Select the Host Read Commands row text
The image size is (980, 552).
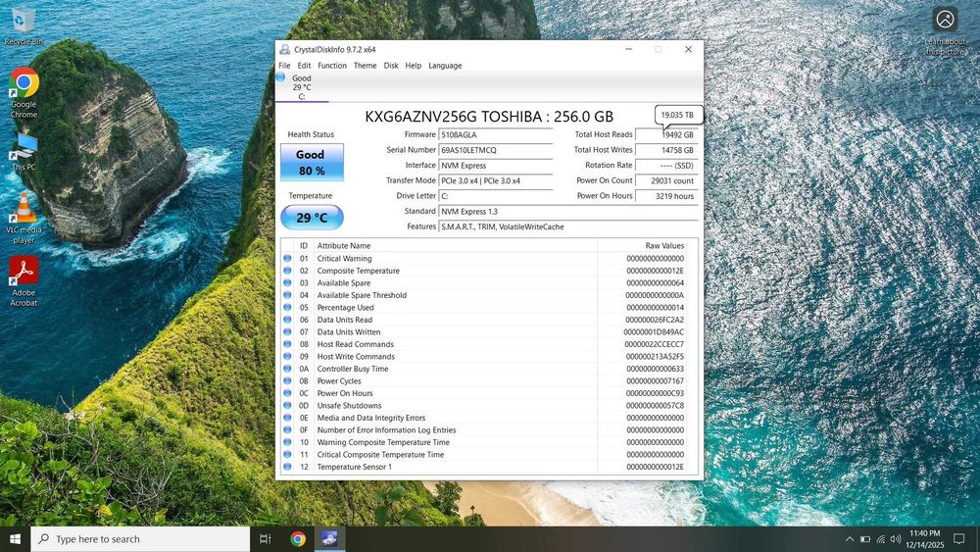click(x=355, y=344)
